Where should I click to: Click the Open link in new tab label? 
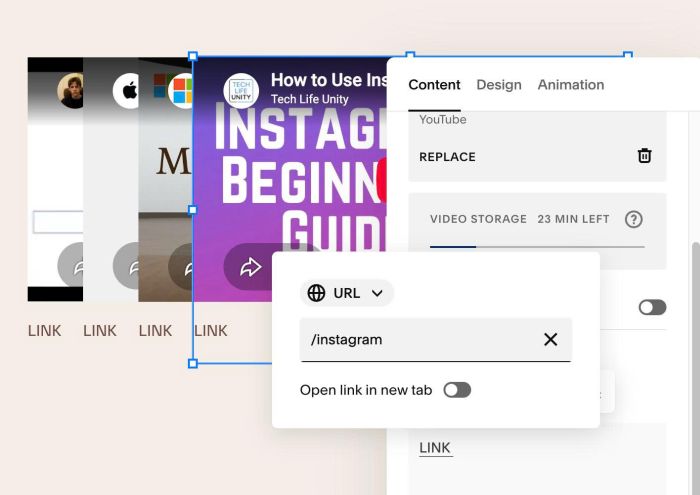click(x=366, y=390)
